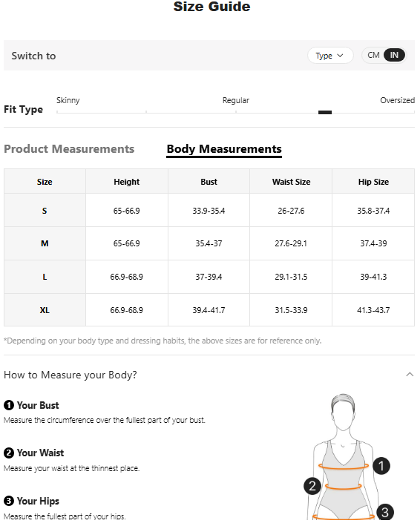The width and height of the screenshot is (420, 529).
Task: Click the Waist Size column header
Action: (x=291, y=182)
